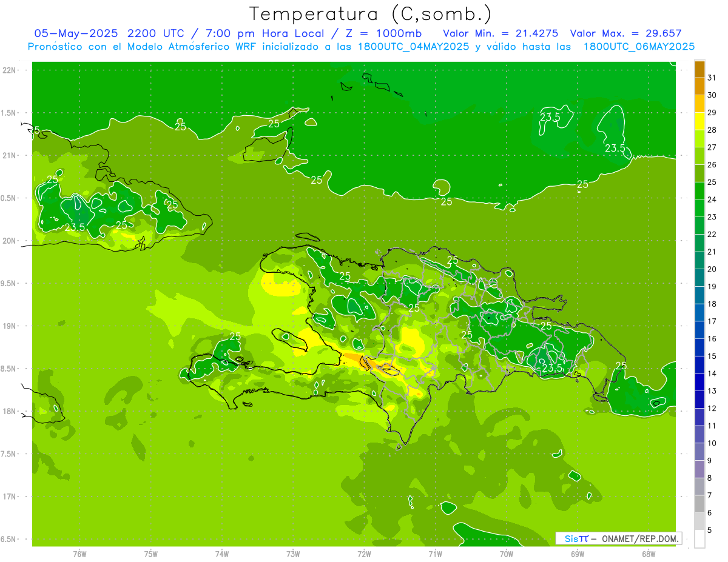This screenshot has width=728, height=562.
Task: Click the lime legend band between 27 and 28
Action: click(699, 138)
